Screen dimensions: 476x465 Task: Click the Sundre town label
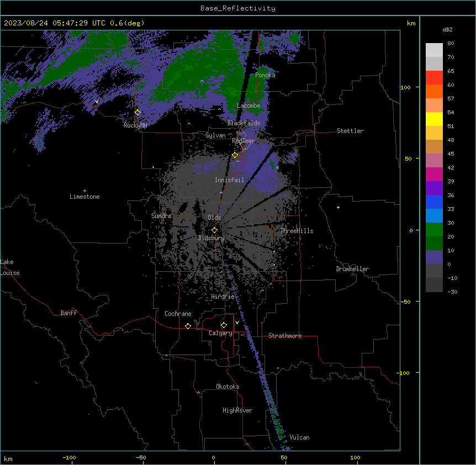click(x=161, y=216)
